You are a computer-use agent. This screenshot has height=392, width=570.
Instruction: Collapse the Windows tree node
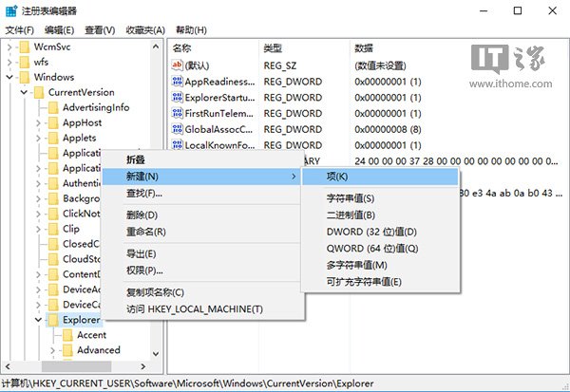(9, 78)
